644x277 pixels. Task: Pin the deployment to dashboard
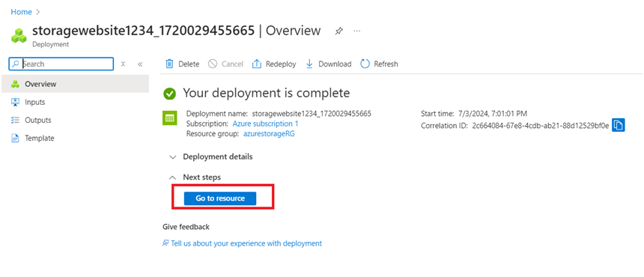click(338, 31)
